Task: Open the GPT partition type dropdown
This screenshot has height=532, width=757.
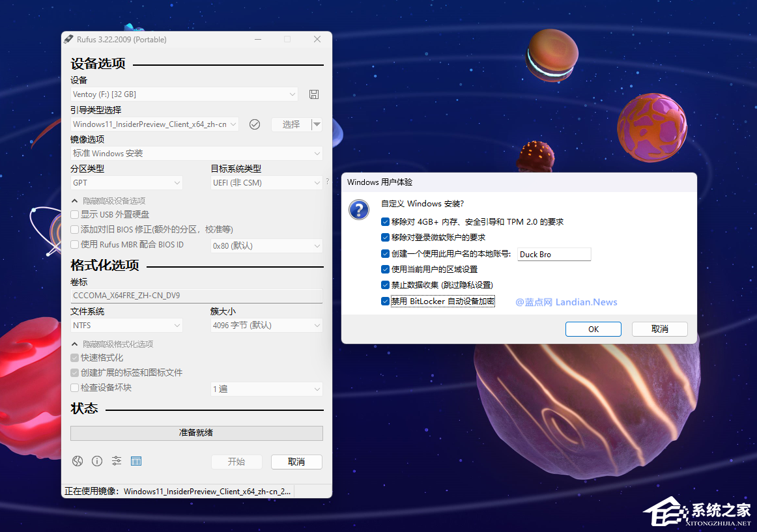Action: click(x=126, y=183)
